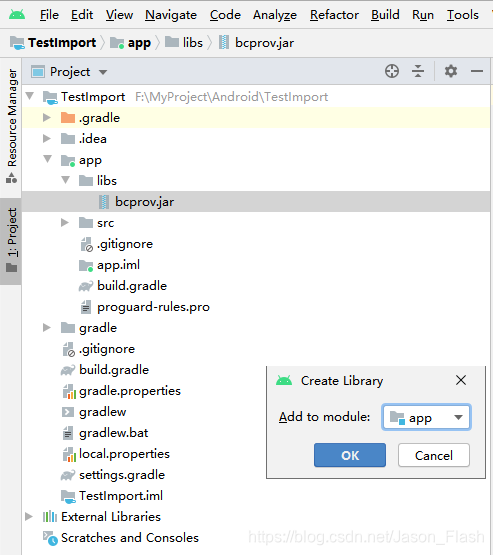493x555 pixels.
Task: Click root build.gradle elephant icon
Action: 68,370
